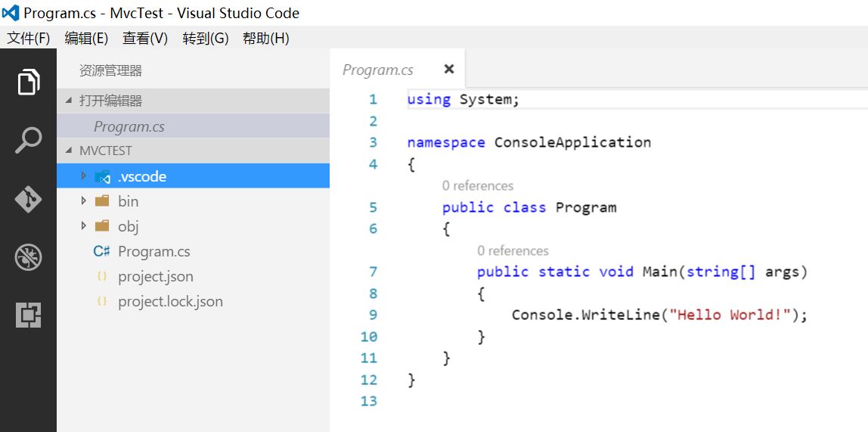Click the C# icon beside Program.cs
The image size is (868, 432).
(x=101, y=251)
